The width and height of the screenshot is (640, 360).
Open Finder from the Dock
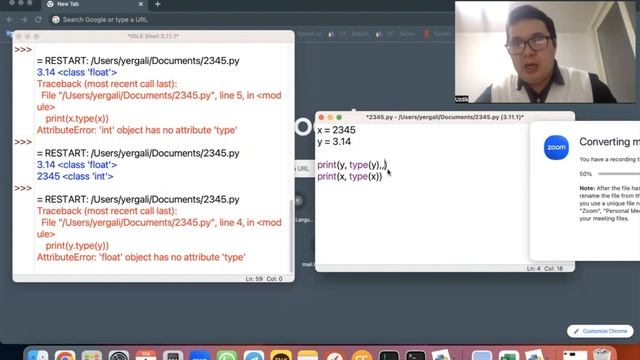pyautogui.click(x=38, y=356)
